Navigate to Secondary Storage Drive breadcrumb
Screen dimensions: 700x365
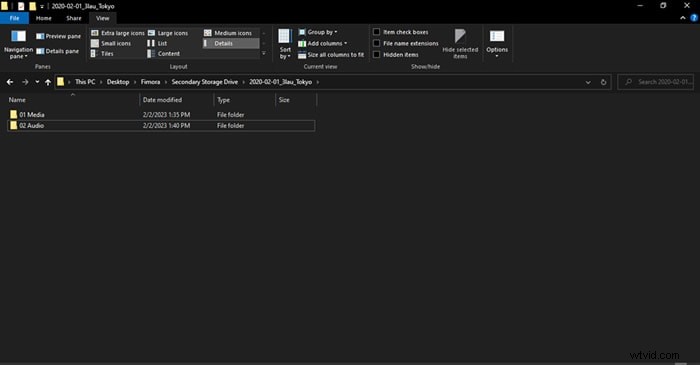204,82
